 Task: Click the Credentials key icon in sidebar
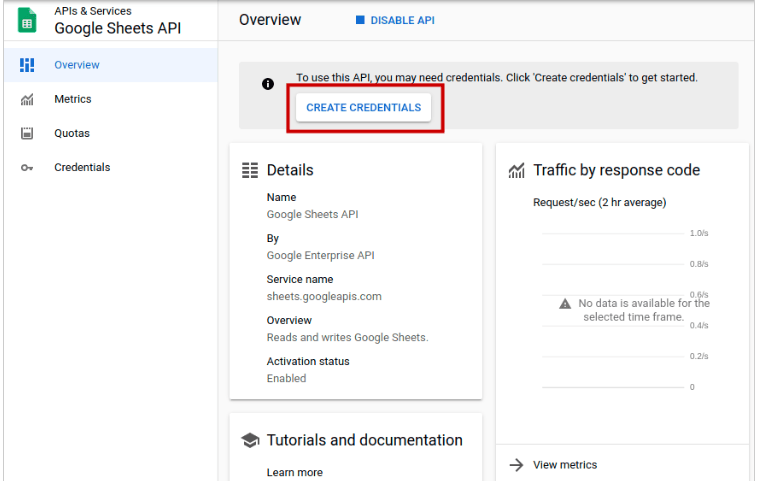(x=27, y=168)
